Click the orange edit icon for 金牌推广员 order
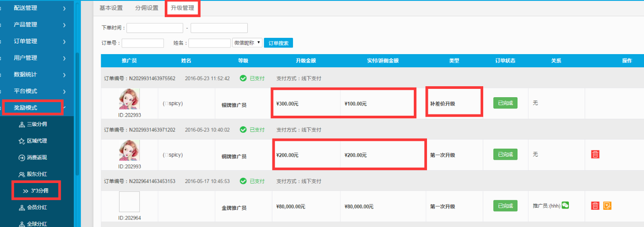 click(607, 205)
